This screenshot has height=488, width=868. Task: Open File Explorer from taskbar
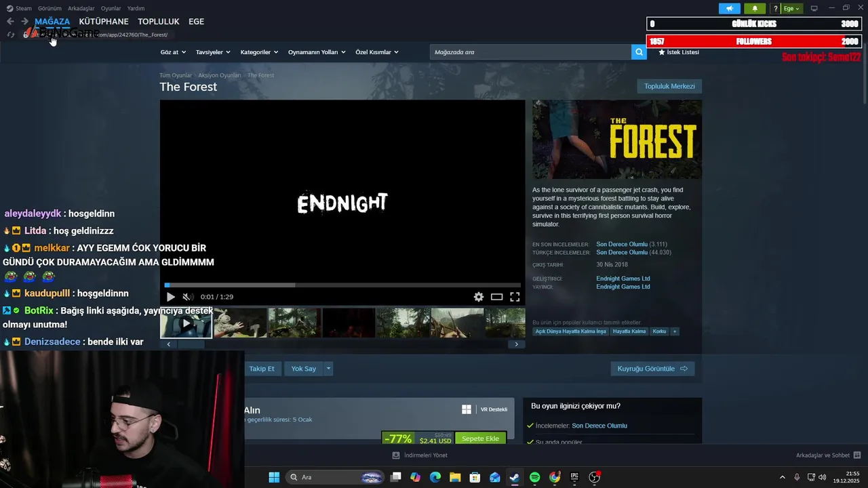pos(455,477)
